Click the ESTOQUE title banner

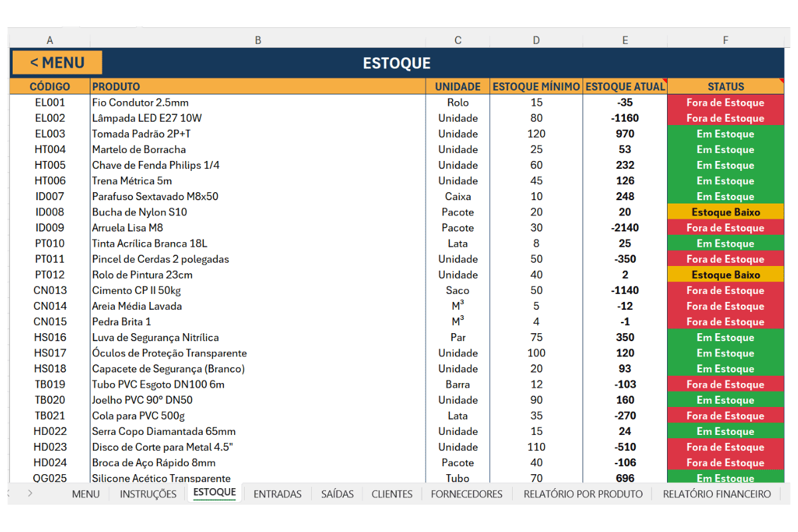[397, 63]
